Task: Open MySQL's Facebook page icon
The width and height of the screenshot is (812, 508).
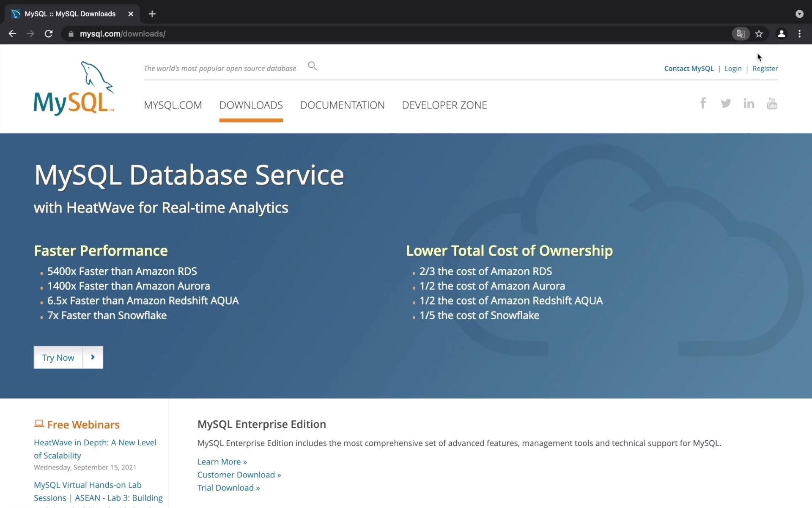Action: [x=703, y=103]
